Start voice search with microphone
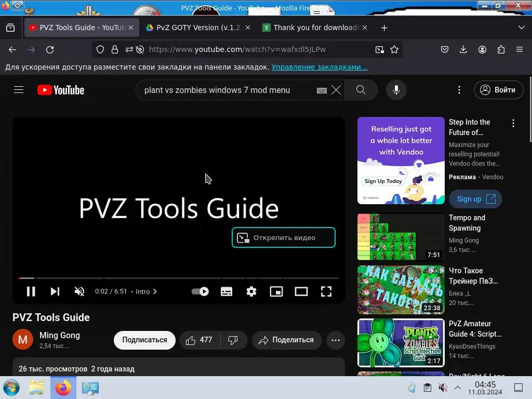Viewport: 532px width, 399px height. [396, 90]
